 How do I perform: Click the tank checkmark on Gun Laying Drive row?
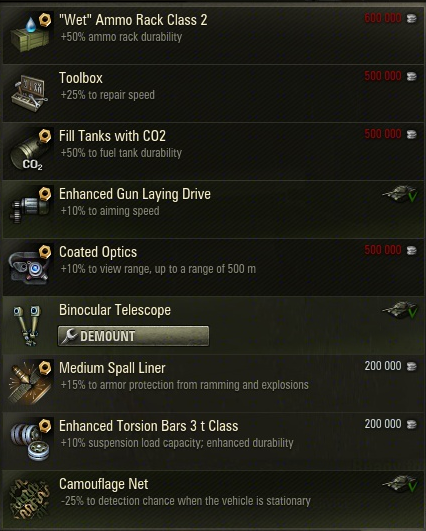click(400, 193)
